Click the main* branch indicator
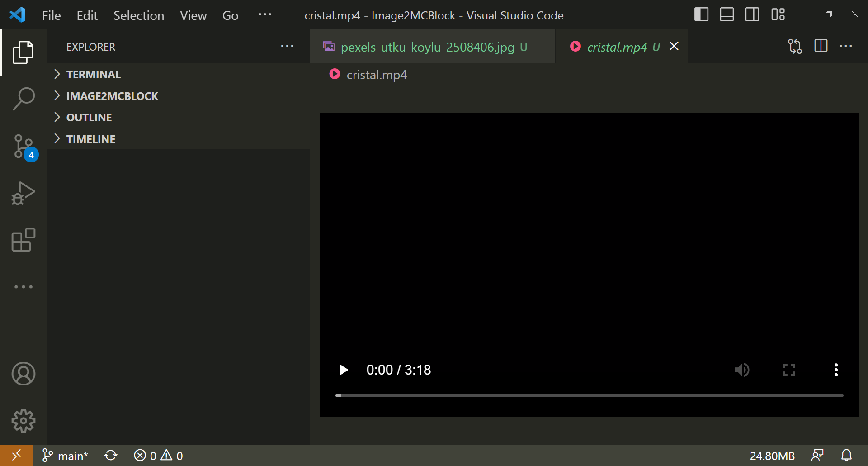Viewport: 868px width, 466px height. click(65, 455)
